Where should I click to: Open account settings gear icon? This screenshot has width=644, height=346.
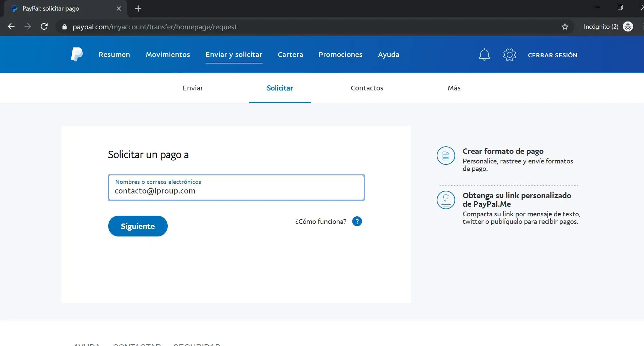509,55
